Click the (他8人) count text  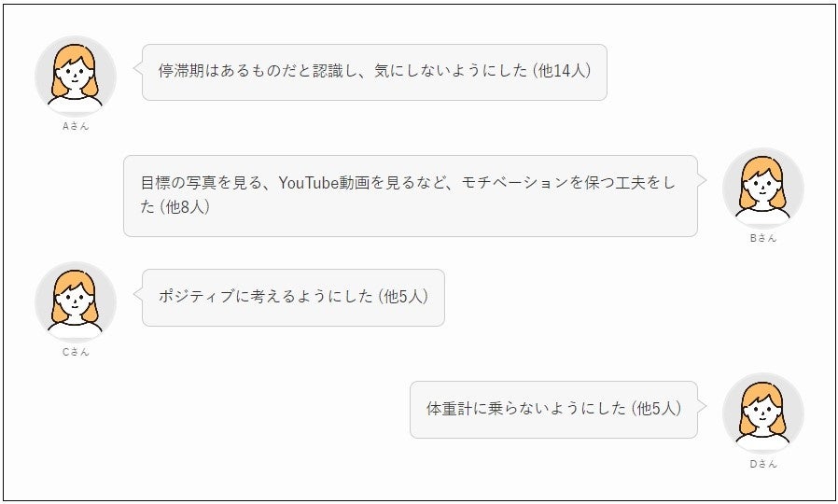[185, 207]
